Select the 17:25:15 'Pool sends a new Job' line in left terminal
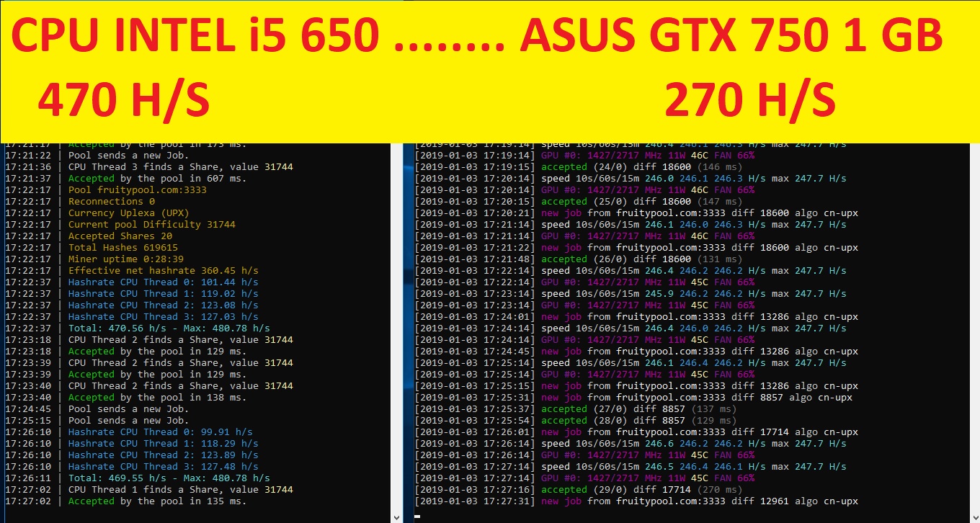The width and height of the screenshot is (980, 523). 97,421
